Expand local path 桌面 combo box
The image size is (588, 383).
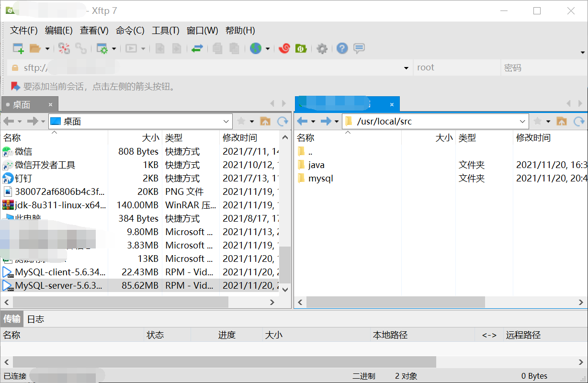[x=226, y=122]
